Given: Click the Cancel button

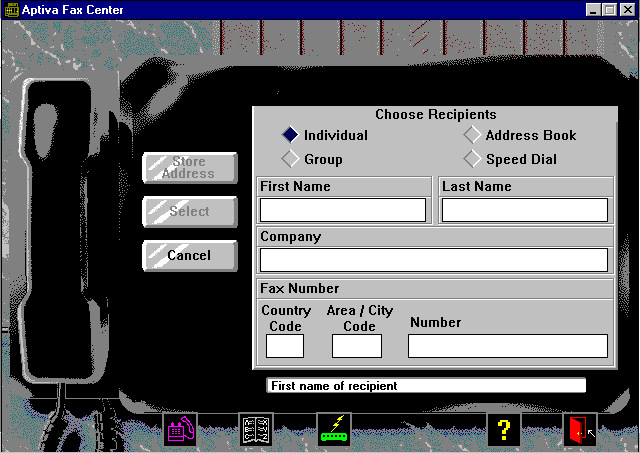Looking at the screenshot, I should [x=189, y=255].
